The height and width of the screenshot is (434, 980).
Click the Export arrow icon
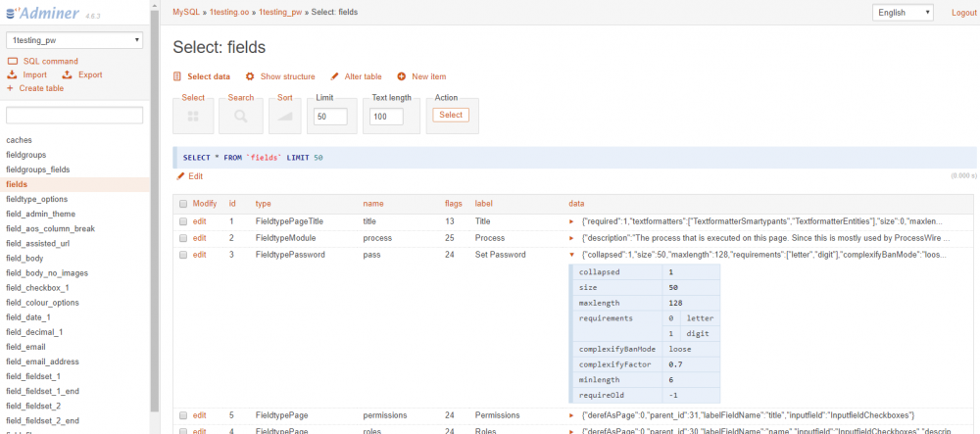pyautogui.click(x=67, y=74)
